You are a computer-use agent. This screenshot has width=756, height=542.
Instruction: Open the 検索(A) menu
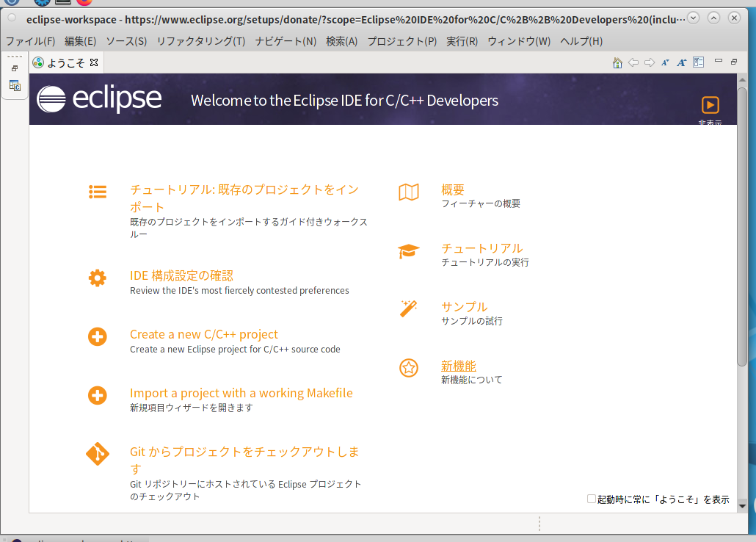342,41
